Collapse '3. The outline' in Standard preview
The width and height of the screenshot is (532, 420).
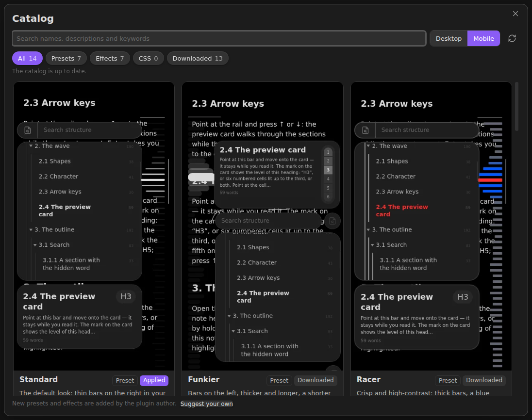tap(31, 229)
